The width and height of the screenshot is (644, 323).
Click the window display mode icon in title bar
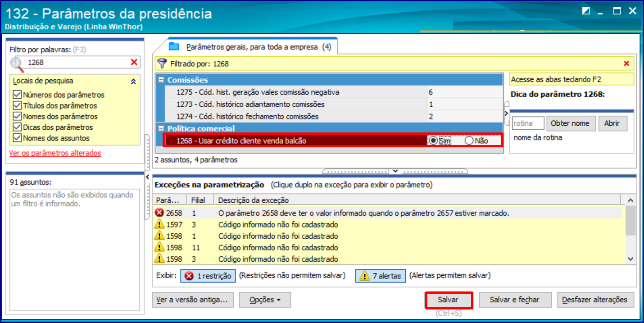click(585, 11)
